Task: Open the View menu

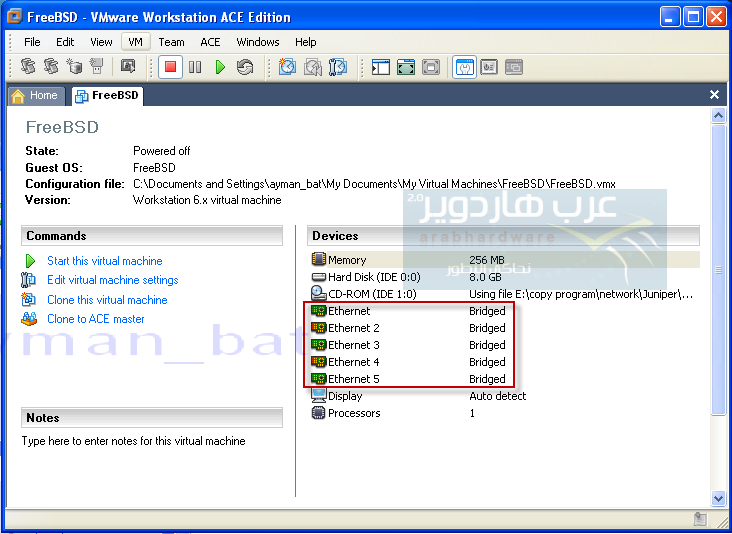Action: click(101, 42)
